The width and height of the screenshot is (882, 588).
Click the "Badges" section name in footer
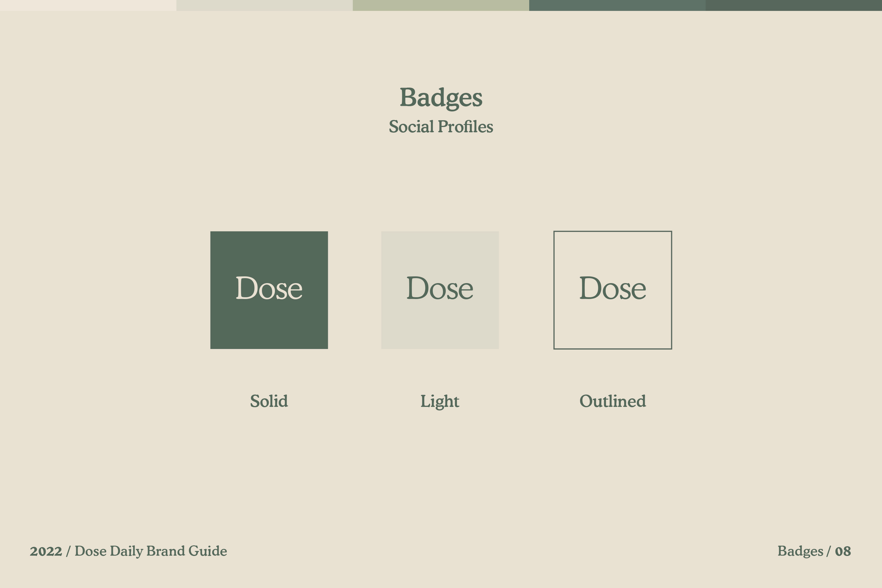[x=800, y=551]
